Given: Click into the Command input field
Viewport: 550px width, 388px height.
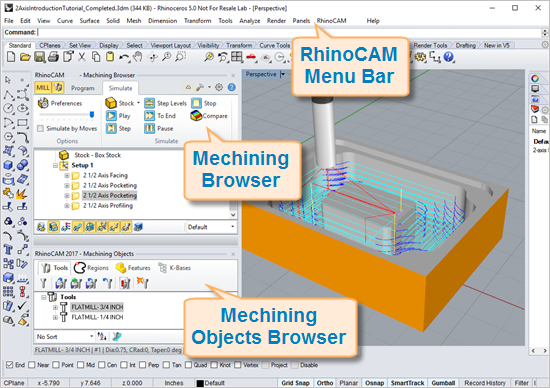Looking at the screenshot, I should pyautogui.click(x=289, y=32).
